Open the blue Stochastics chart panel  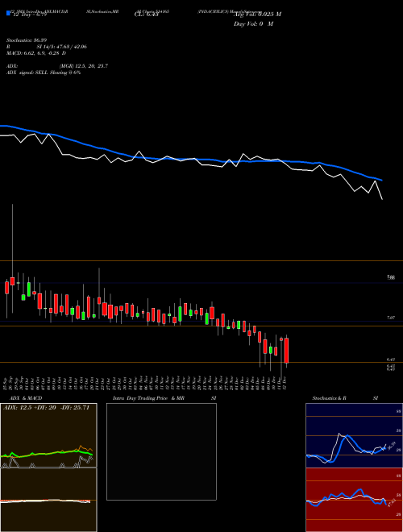pyautogui.click(x=354, y=435)
